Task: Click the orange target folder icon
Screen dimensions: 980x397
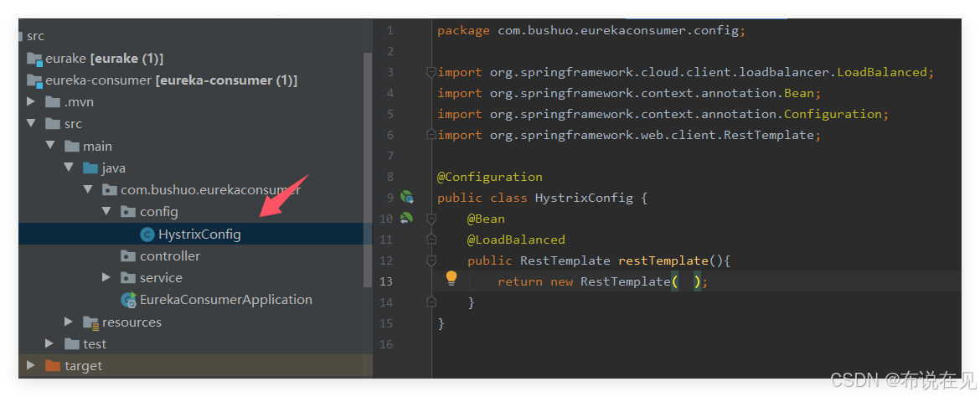Action: 53,365
